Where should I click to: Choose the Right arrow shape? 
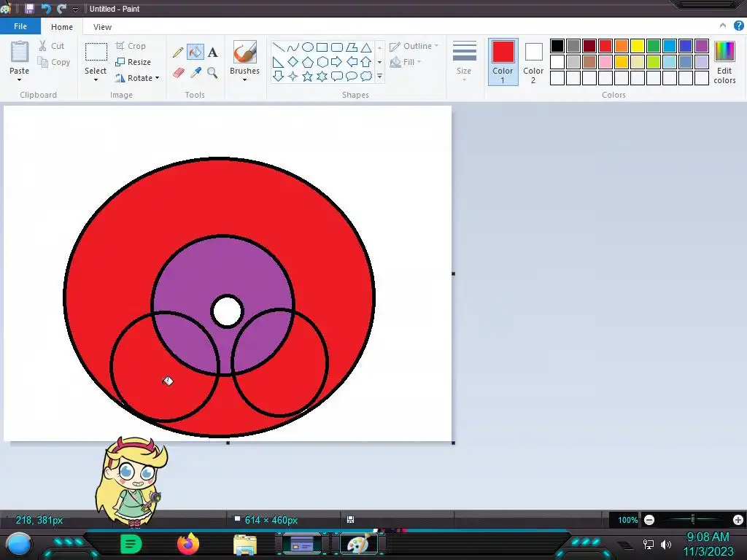(x=337, y=62)
